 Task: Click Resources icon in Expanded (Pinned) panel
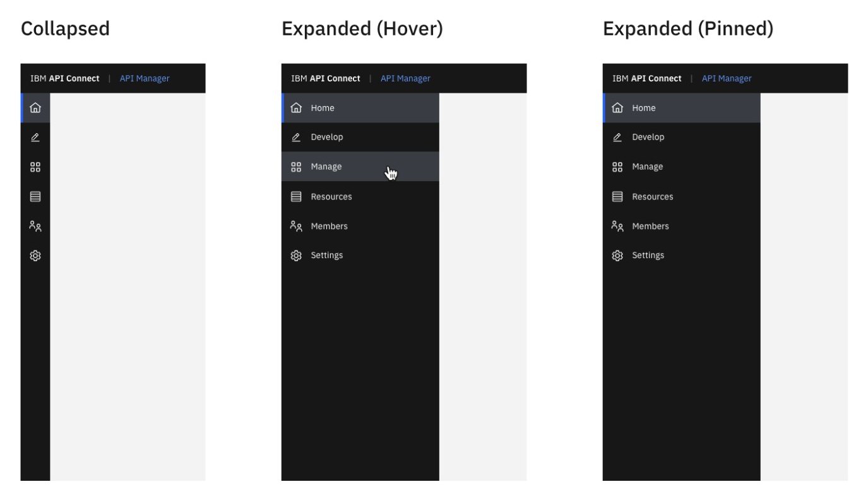[x=617, y=197]
